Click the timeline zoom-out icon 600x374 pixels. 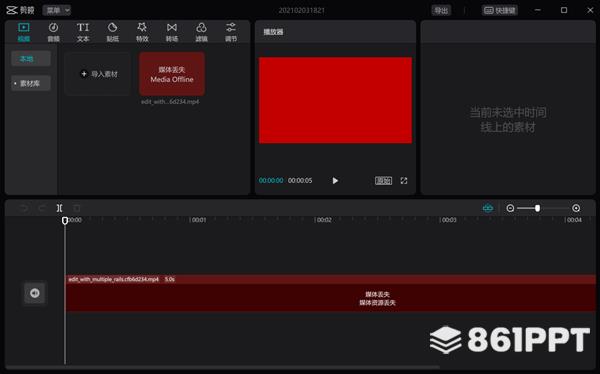[510, 208]
